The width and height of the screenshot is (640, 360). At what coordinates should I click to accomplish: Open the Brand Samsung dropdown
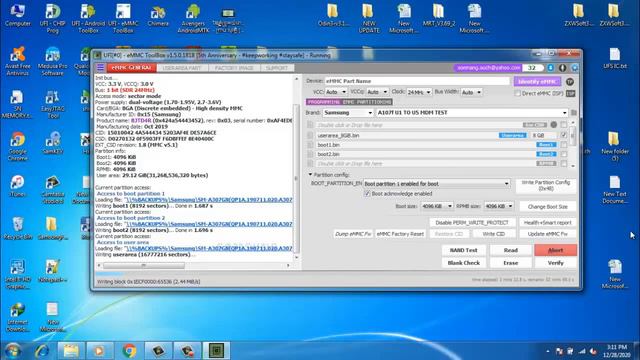click(348, 113)
